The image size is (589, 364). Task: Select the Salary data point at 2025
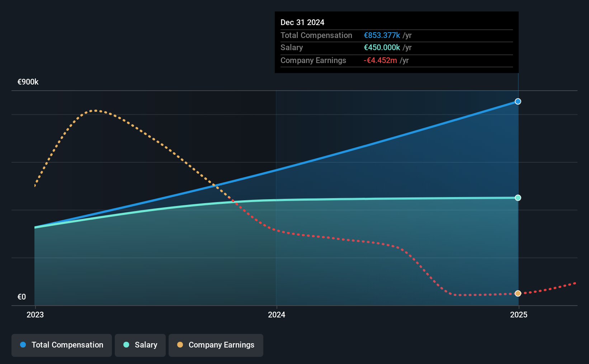(518, 198)
